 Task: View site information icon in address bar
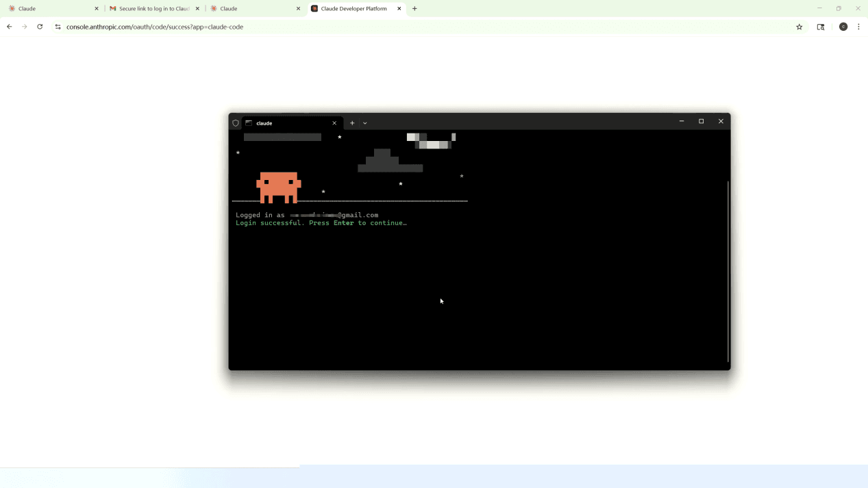tap(58, 27)
